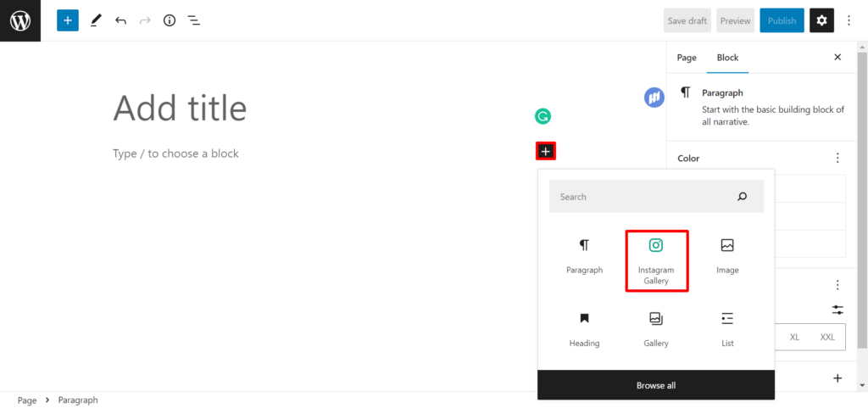Click the Publish button
Image resolution: width=868 pixels, height=408 pixels.
point(782,20)
